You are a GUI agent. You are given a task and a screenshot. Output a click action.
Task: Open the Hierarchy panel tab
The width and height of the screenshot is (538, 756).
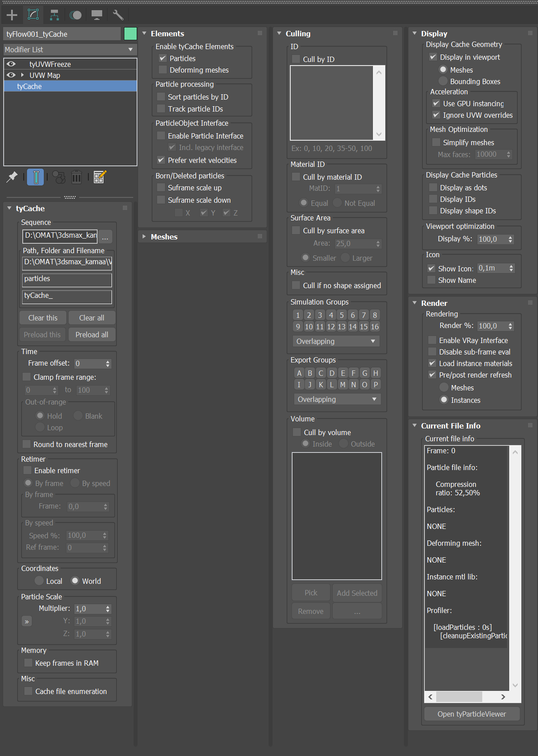(x=54, y=15)
